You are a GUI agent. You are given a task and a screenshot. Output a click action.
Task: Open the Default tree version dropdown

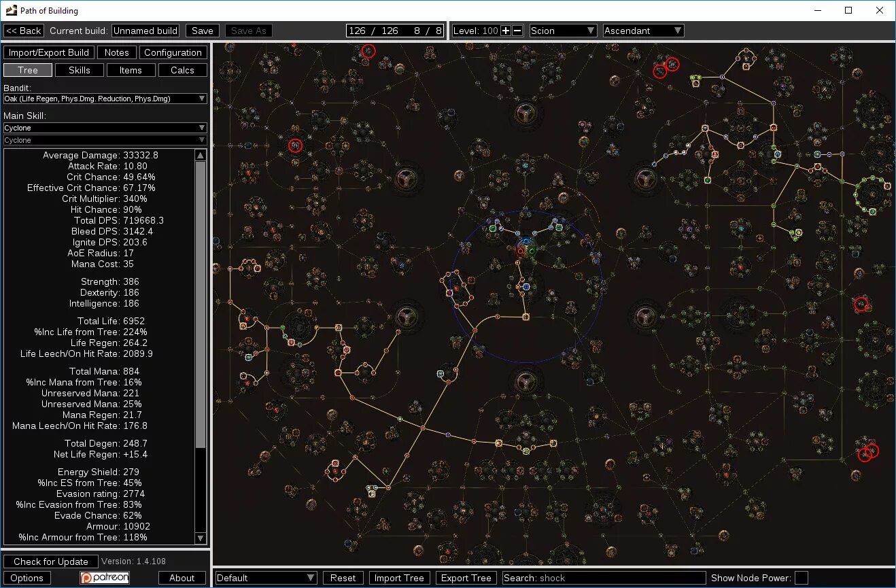pyautogui.click(x=266, y=578)
